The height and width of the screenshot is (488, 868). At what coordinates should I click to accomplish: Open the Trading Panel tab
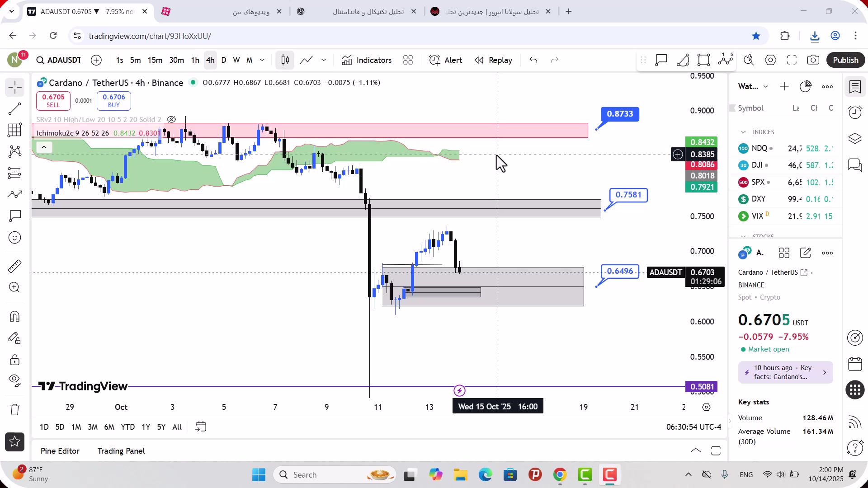tap(121, 451)
